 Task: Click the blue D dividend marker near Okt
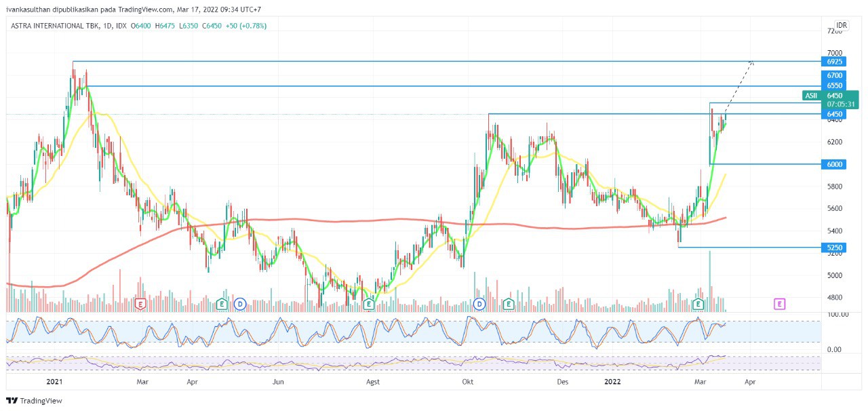tap(480, 304)
